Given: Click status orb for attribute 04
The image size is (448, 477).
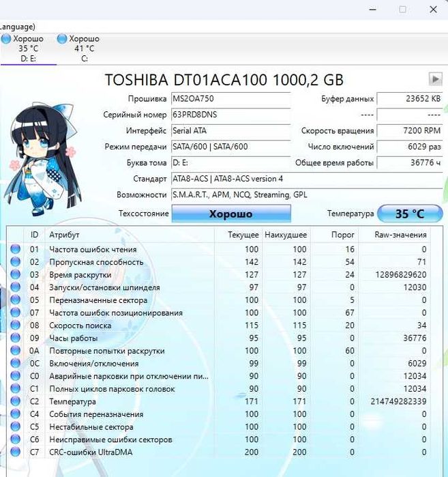Looking at the screenshot, I should (x=16, y=287).
